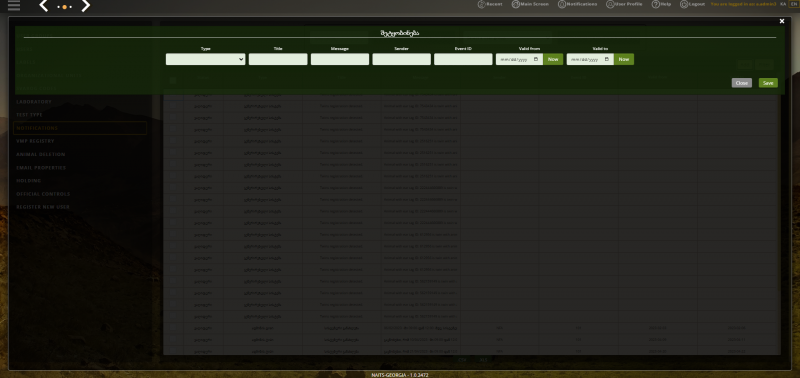Open the Recent items icon
Image resolution: width=800 pixels, height=378 pixels.
click(481, 4)
